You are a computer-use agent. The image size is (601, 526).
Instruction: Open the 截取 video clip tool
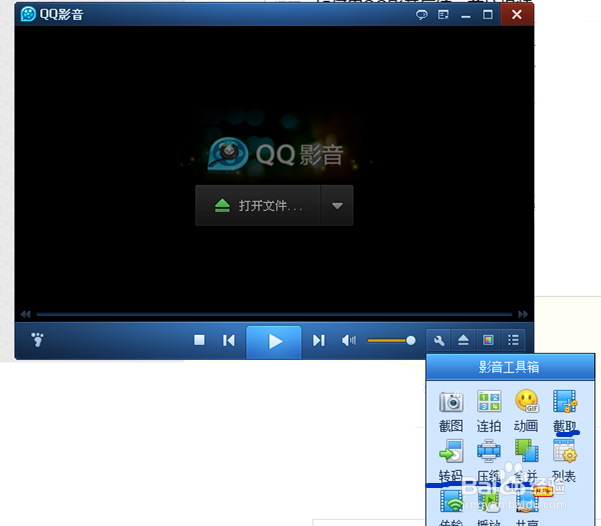click(x=565, y=411)
